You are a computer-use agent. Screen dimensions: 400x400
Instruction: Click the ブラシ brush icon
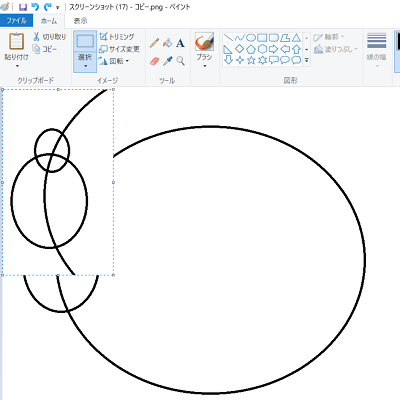point(204,41)
